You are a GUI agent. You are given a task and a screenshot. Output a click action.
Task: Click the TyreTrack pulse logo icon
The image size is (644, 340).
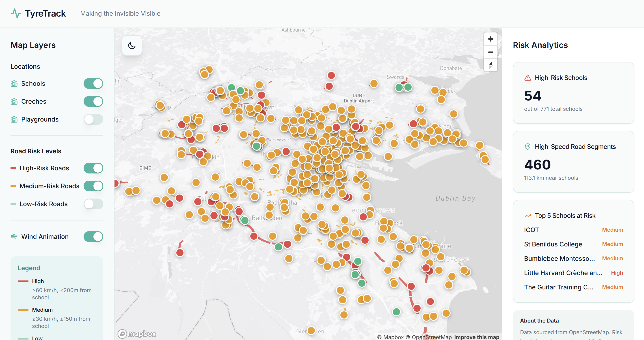[x=16, y=13]
